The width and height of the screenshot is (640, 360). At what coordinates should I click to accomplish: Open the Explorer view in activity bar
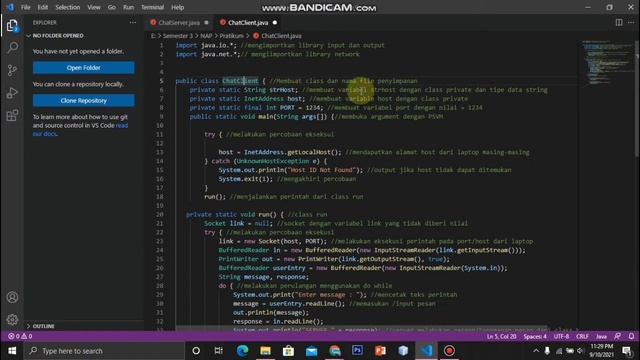point(12,26)
